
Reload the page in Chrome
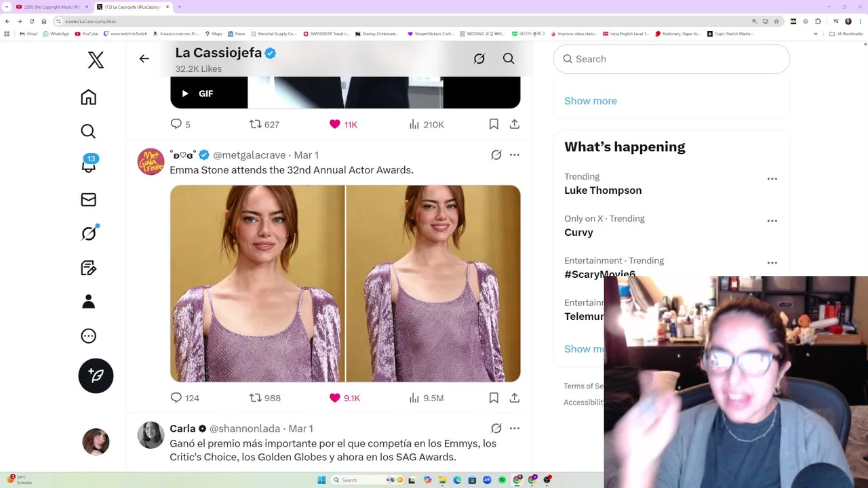(x=31, y=21)
